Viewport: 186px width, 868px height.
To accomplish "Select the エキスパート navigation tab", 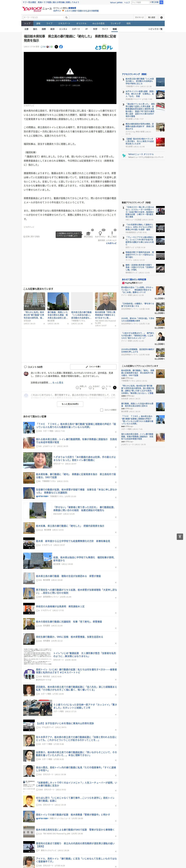I will tap(64, 23).
